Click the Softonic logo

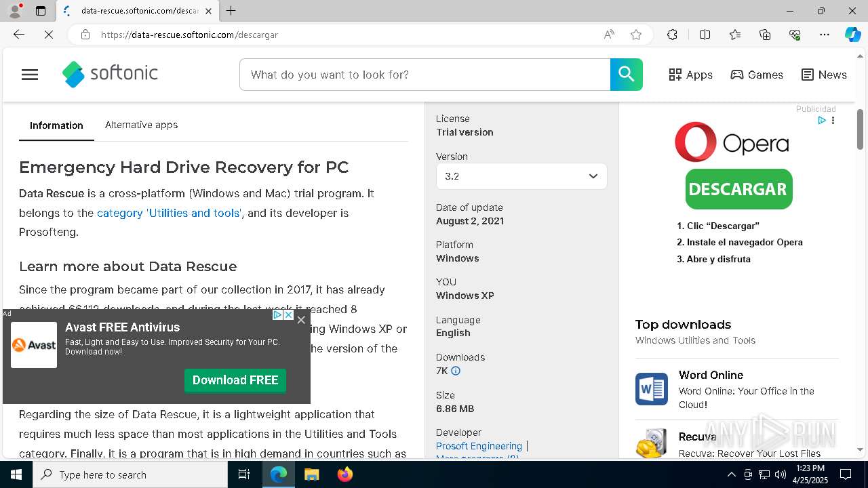click(110, 74)
